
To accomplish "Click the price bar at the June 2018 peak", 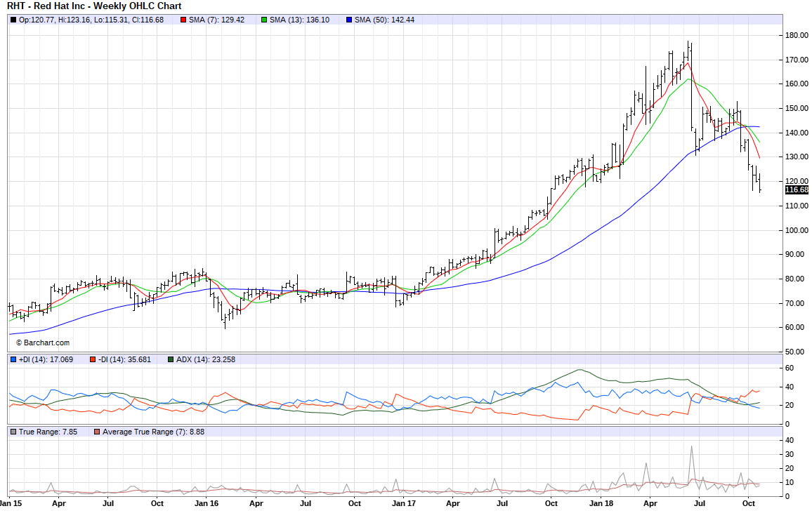I will [x=688, y=50].
